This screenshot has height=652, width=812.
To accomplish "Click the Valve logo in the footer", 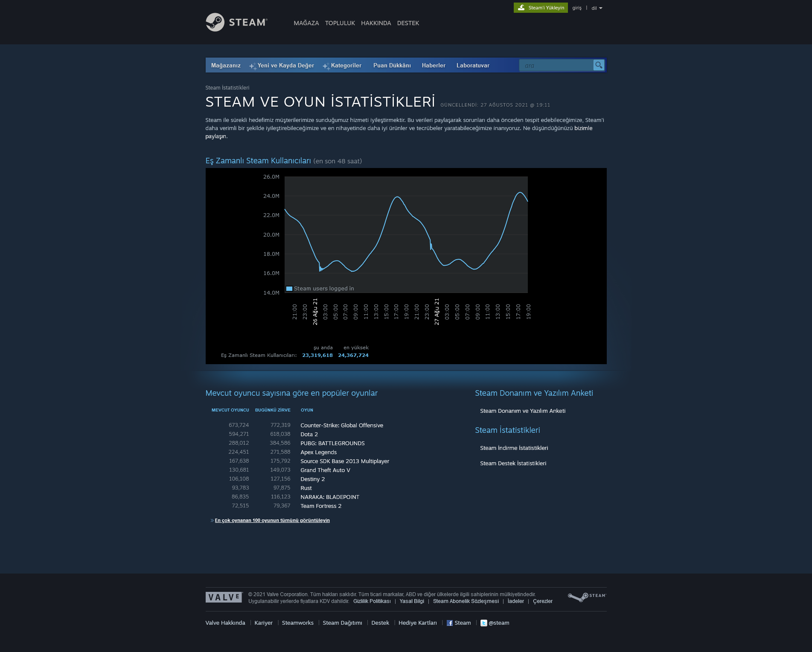I will 224,597.
